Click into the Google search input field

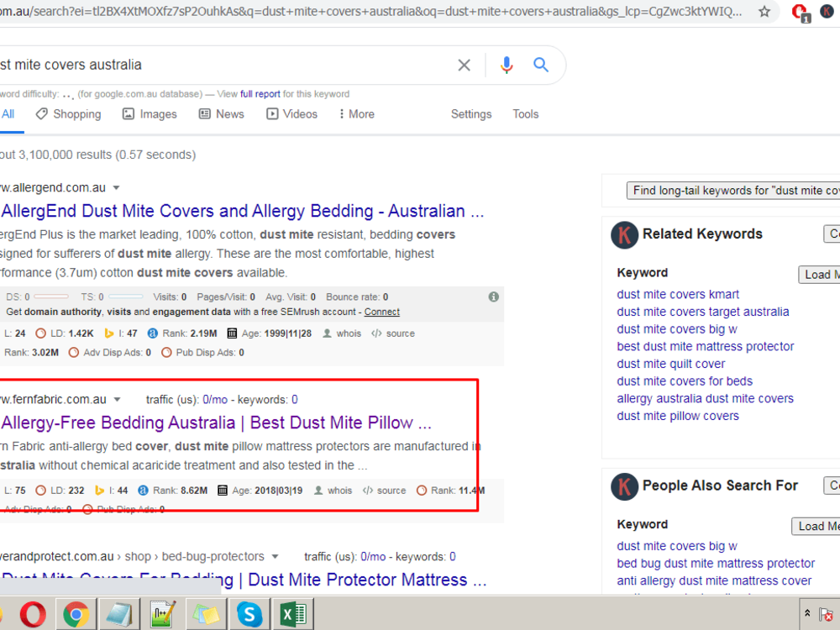point(225,65)
